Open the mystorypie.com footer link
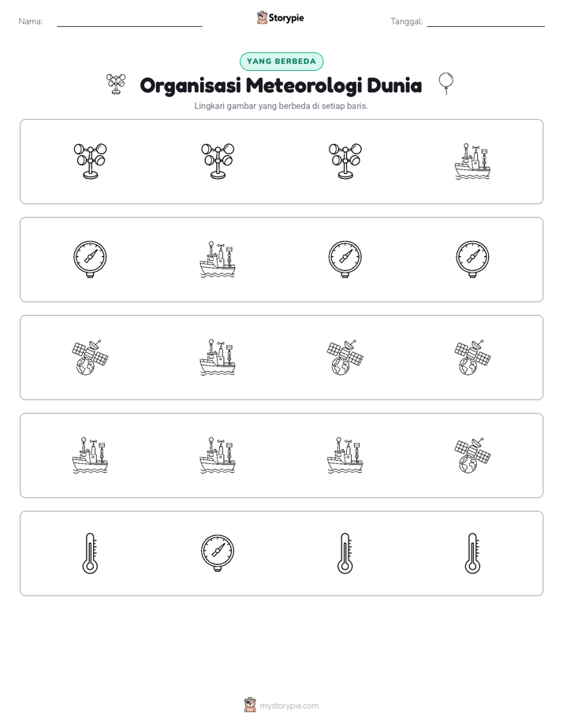 [289, 706]
